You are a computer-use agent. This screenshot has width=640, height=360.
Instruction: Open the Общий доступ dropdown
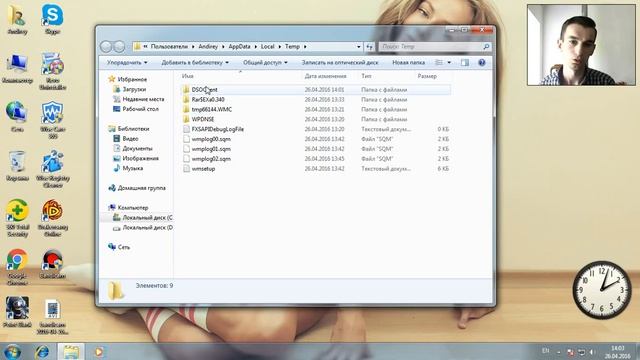[x=265, y=62]
